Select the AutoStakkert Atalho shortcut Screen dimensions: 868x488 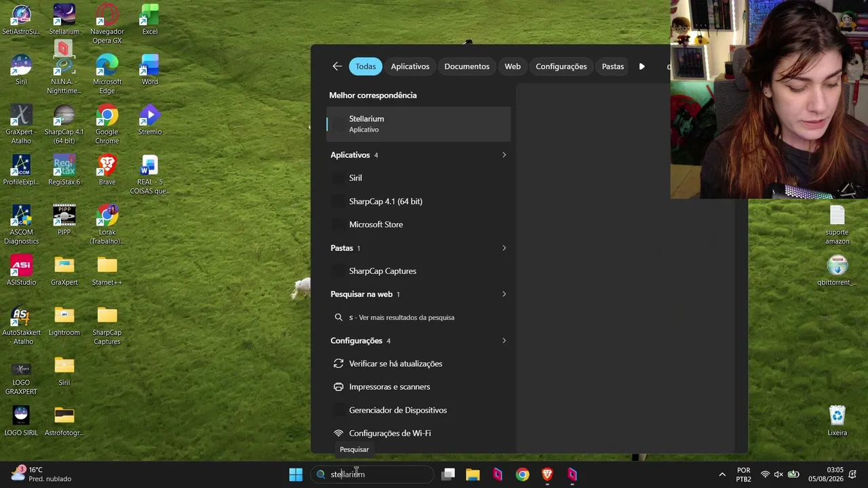click(x=21, y=325)
